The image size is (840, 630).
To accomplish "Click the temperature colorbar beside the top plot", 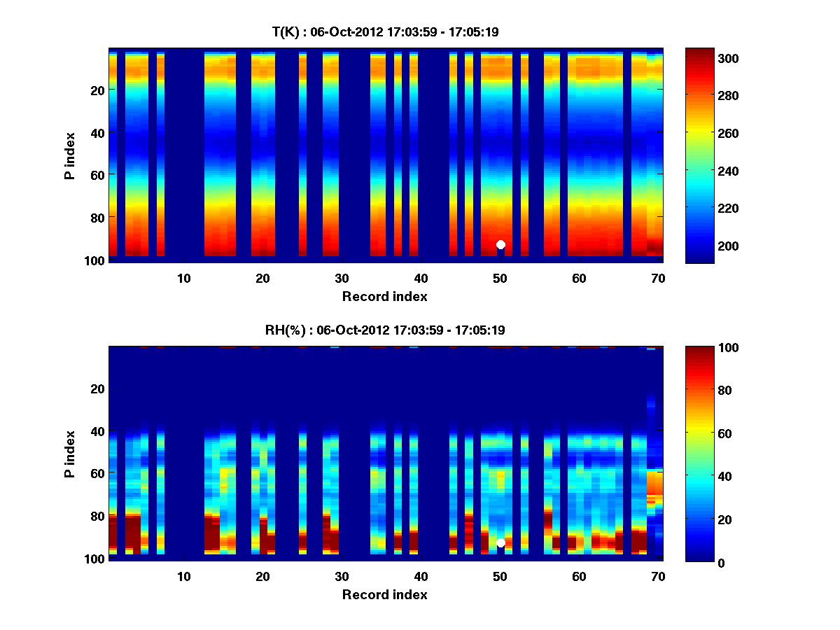I will click(x=699, y=155).
